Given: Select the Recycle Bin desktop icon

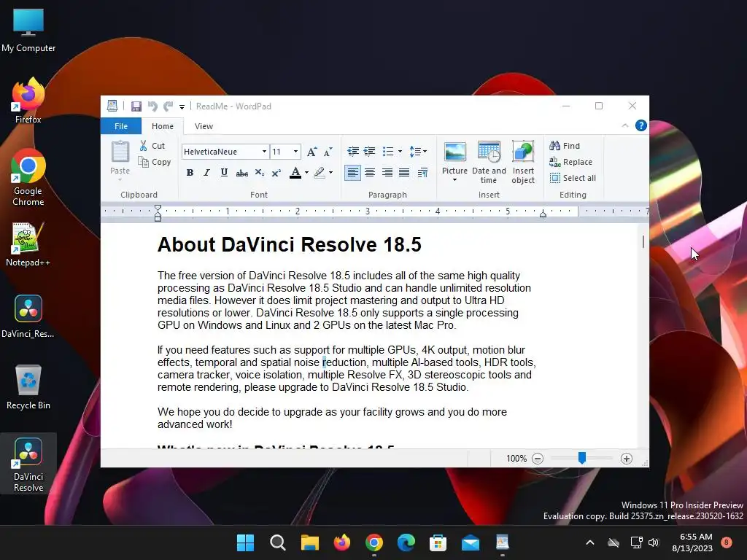Looking at the screenshot, I should coord(28,387).
